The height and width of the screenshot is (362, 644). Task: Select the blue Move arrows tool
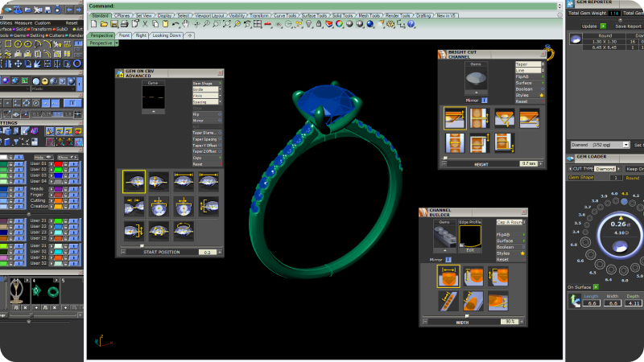click(x=18, y=64)
